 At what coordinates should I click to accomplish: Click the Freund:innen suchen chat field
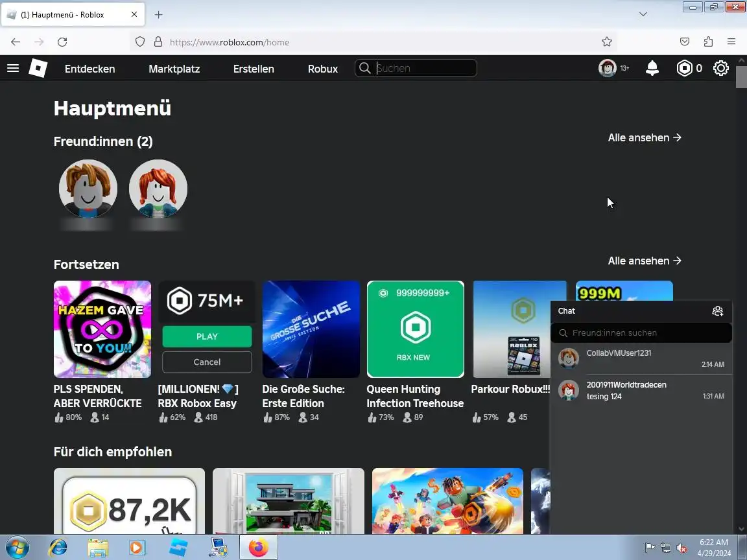641,333
